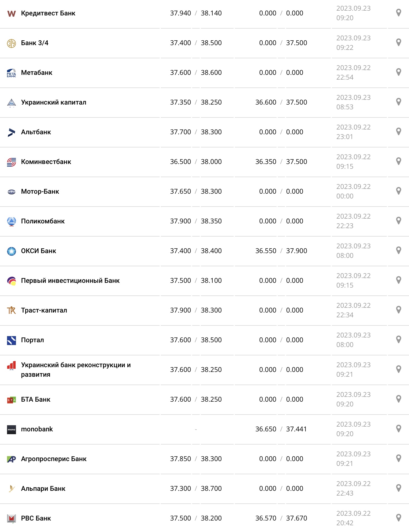Select the Альтбанк arrow logo

point(11,132)
